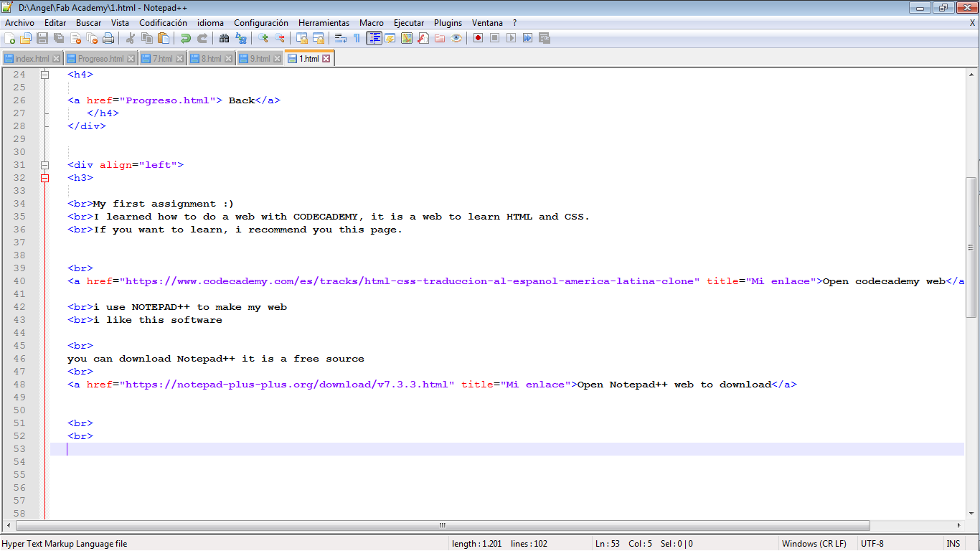Open the Codificación menu

tap(164, 23)
